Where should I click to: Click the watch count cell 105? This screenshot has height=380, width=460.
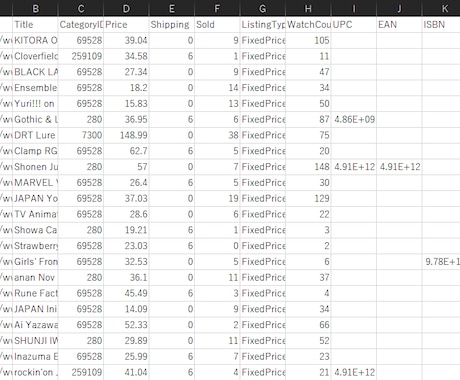coord(308,40)
